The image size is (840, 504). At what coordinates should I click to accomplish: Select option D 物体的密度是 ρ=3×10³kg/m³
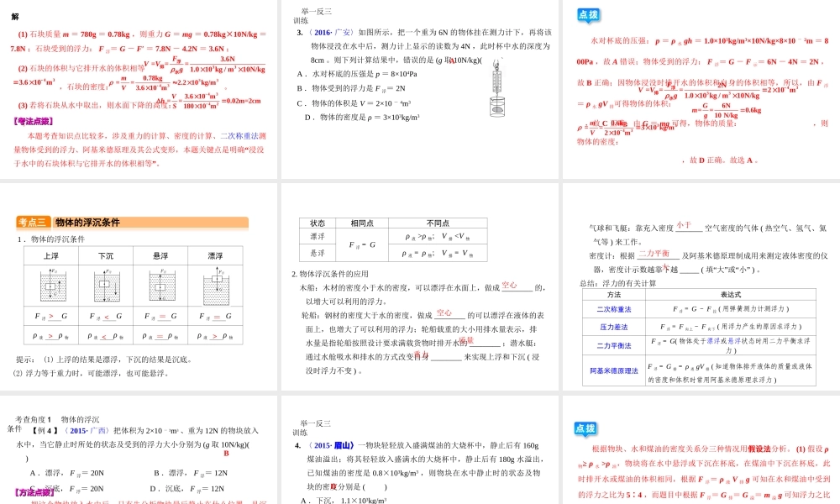pyautogui.click(x=362, y=118)
